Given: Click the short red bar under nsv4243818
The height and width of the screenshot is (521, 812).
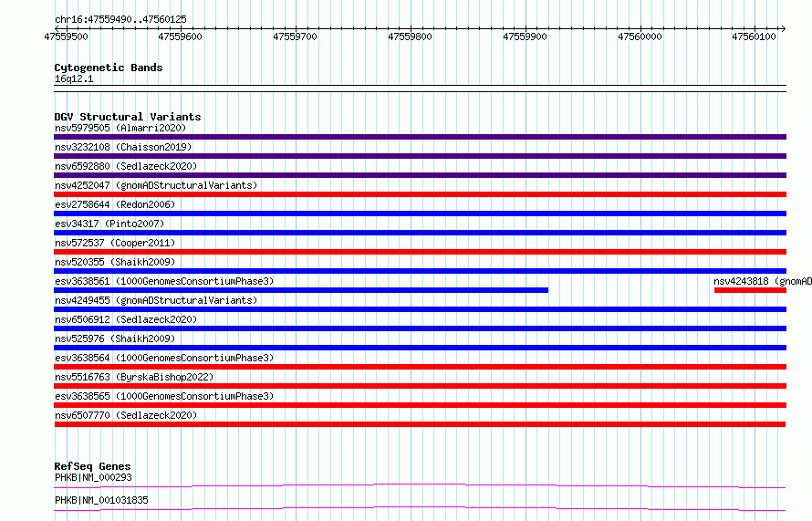Looking at the screenshot, I should point(750,290).
